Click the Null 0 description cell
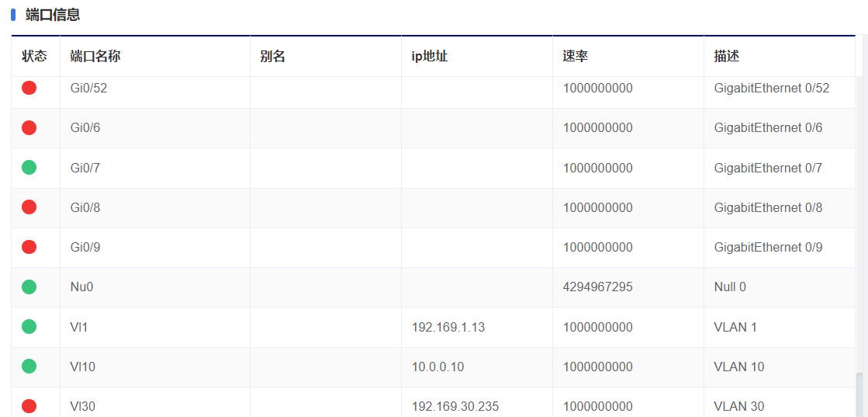The height and width of the screenshot is (417, 868). pos(780,287)
